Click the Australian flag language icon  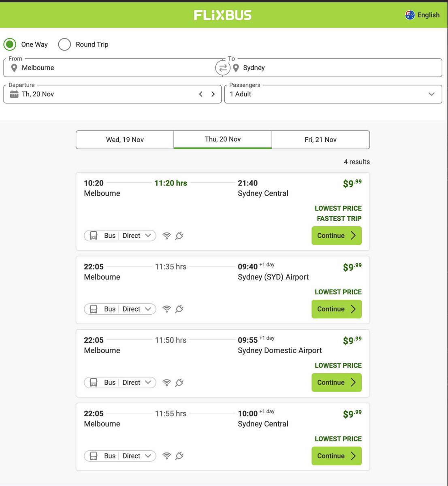410,15
